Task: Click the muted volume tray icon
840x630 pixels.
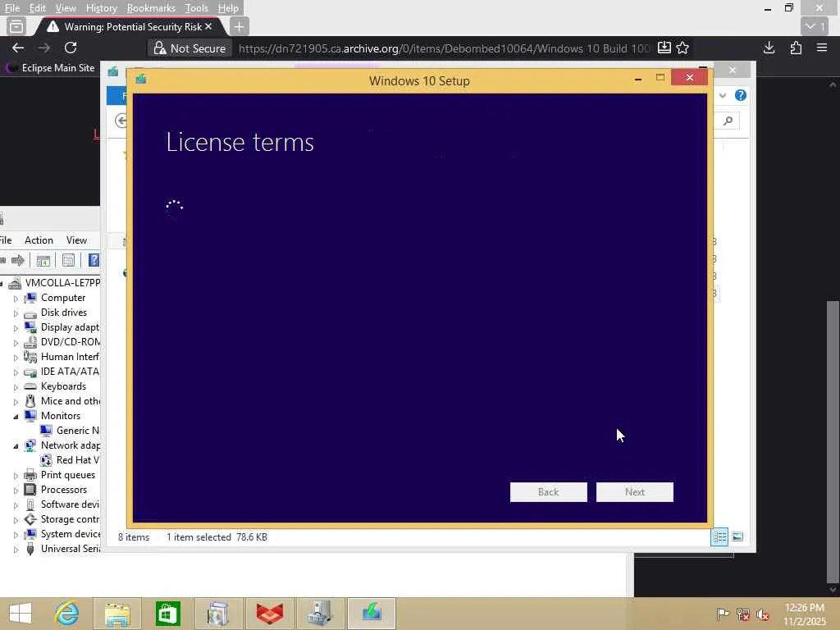Action: [x=762, y=614]
